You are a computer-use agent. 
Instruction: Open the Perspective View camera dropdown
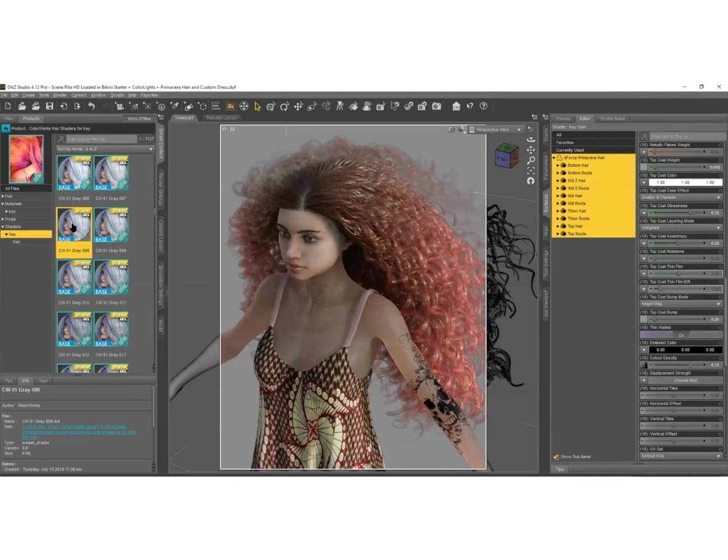(495, 129)
